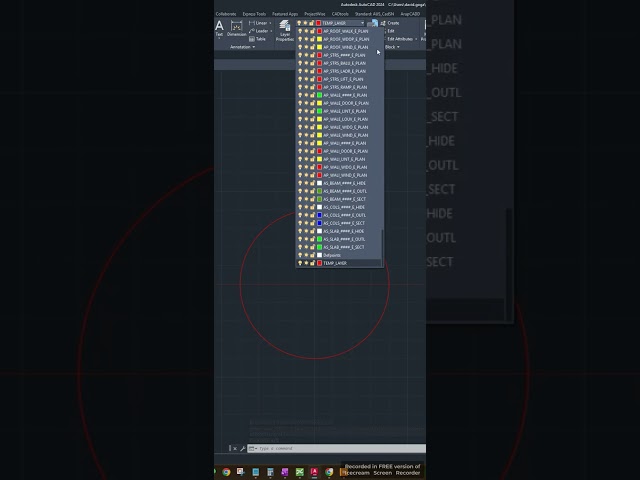Select layer AS_SLAB_####_E_HIDE

[x=343, y=231]
